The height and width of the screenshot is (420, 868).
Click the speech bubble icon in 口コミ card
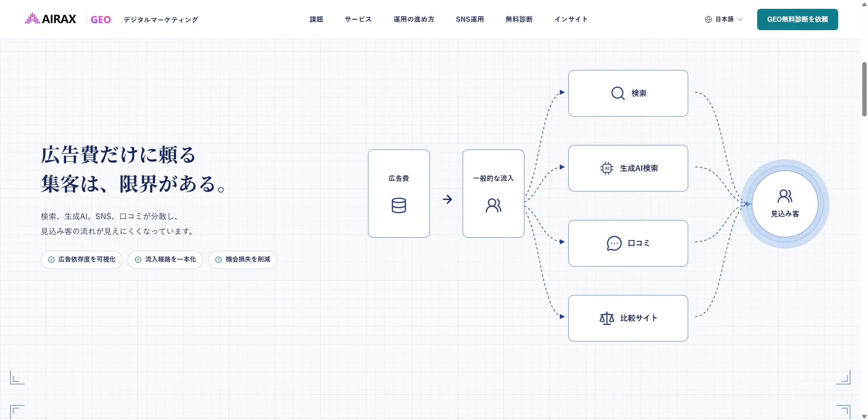[x=614, y=243]
